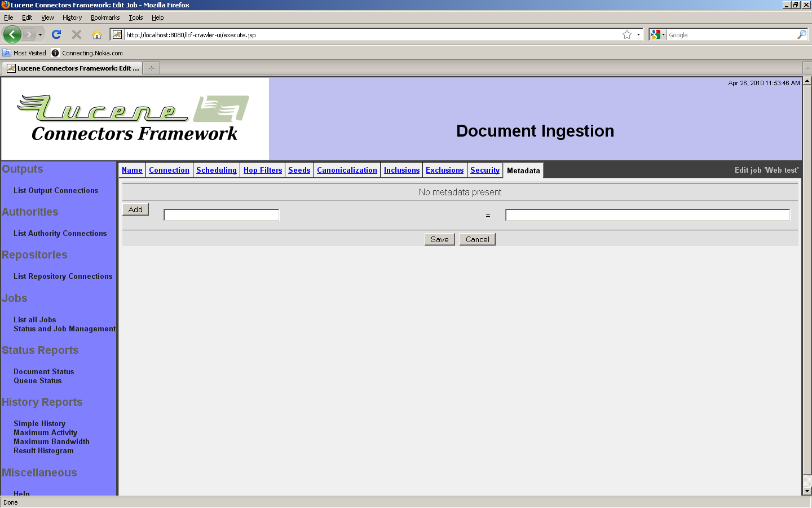Open the back/forward history dropdown arrow
This screenshot has width=812, height=508.
tap(40, 34)
